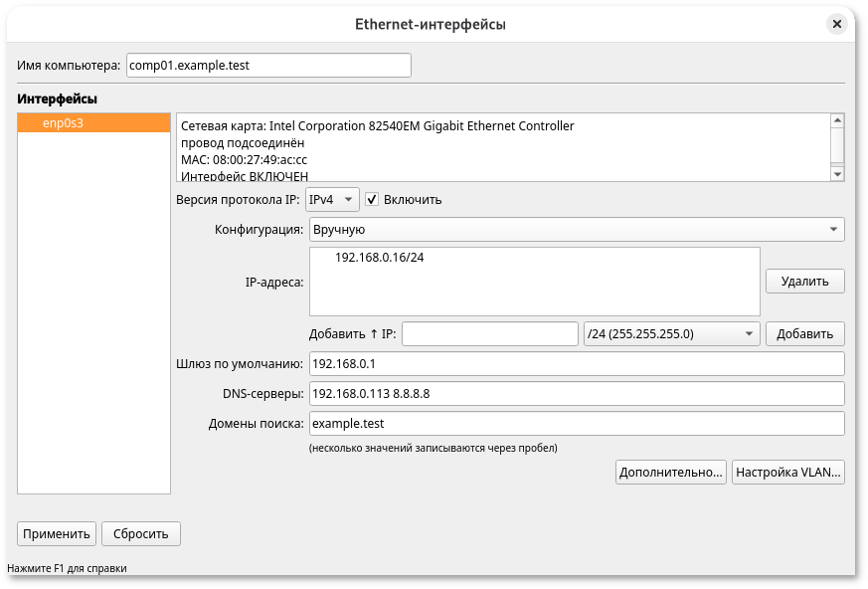Edit the Шлюз по умолчанию field

click(576, 364)
